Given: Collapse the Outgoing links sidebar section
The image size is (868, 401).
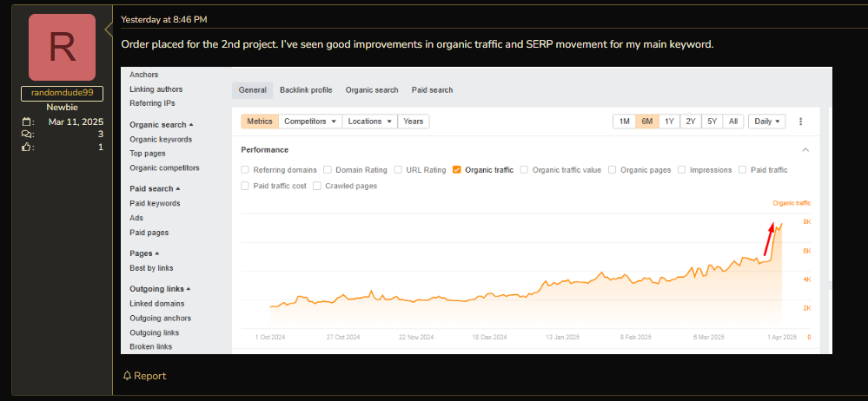Looking at the screenshot, I should 160,289.
